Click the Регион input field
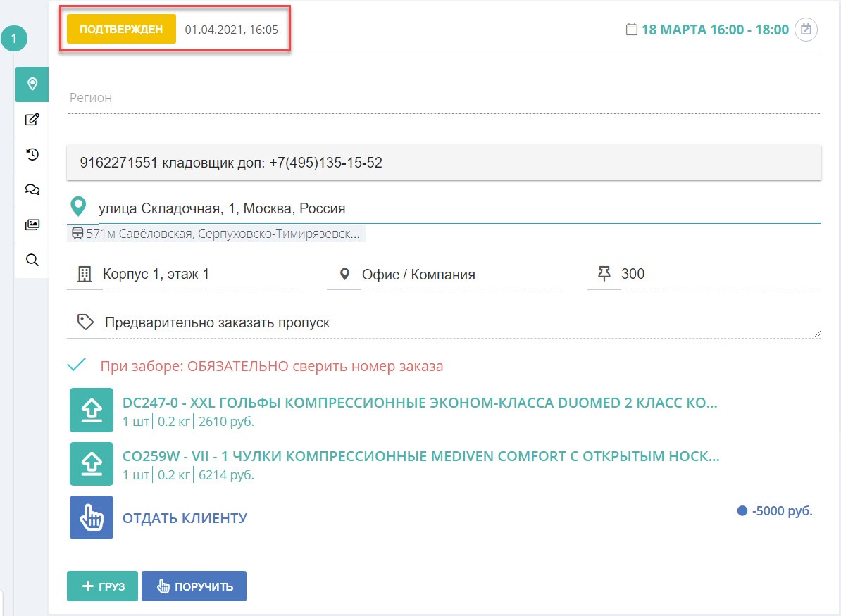The width and height of the screenshot is (841, 616). [444, 98]
